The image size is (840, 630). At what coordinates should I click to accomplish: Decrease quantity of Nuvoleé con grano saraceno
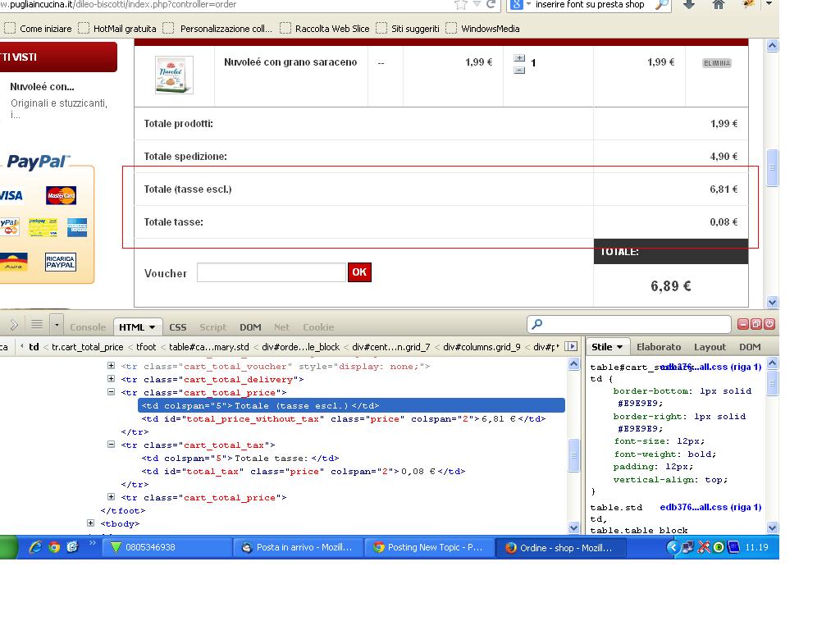coord(519,70)
